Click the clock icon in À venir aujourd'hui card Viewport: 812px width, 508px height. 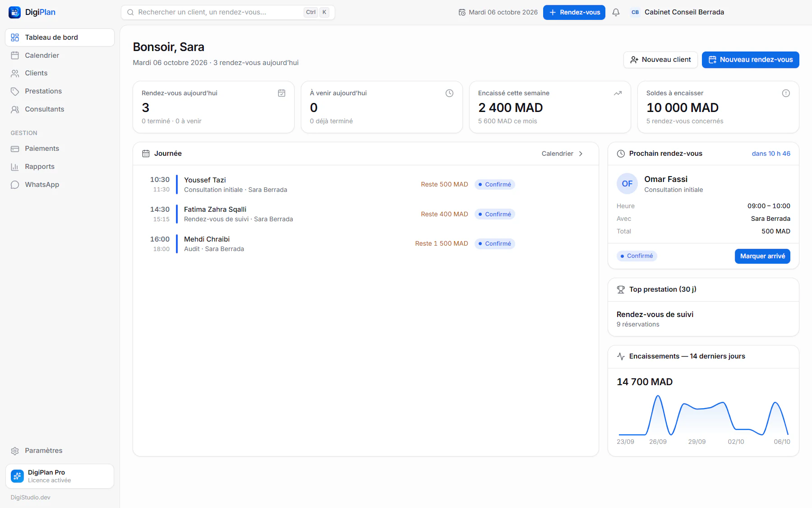click(x=449, y=93)
